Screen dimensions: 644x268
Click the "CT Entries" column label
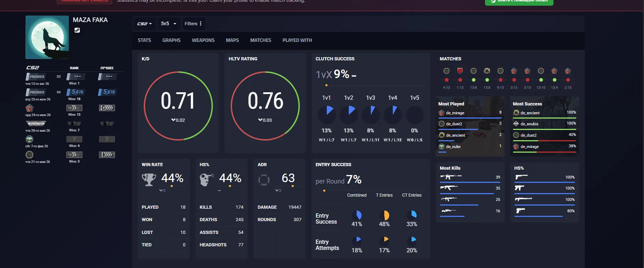412,195
